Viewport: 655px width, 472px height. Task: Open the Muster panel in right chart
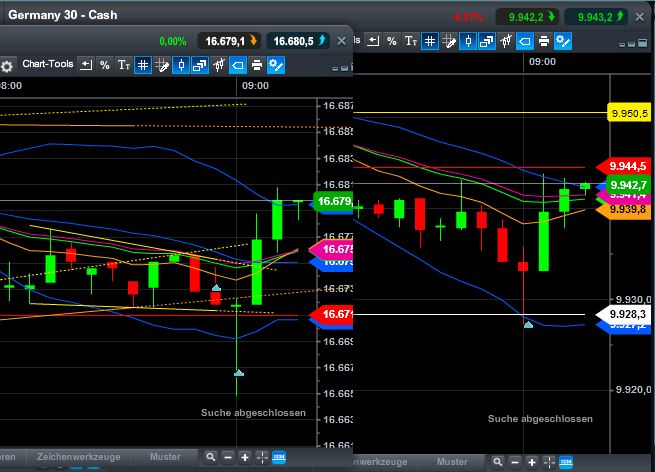click(452, 462)
